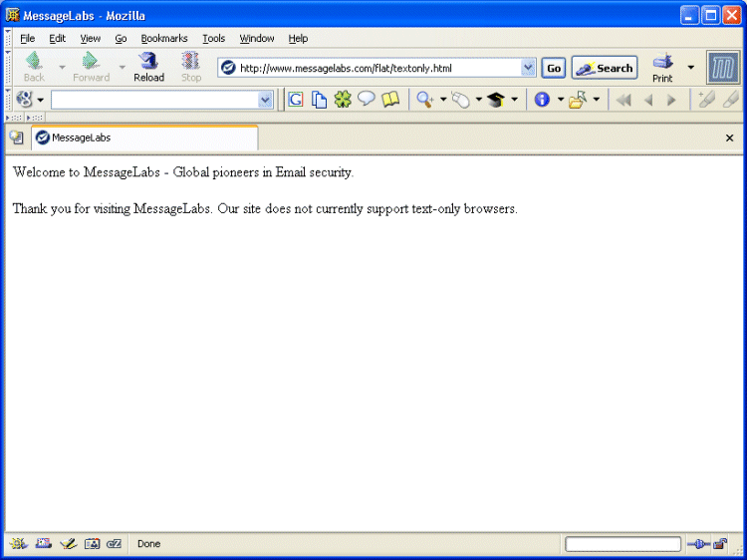Click the Mozilla throbber logo icon
747x560 pixels.
pos(723,67)
